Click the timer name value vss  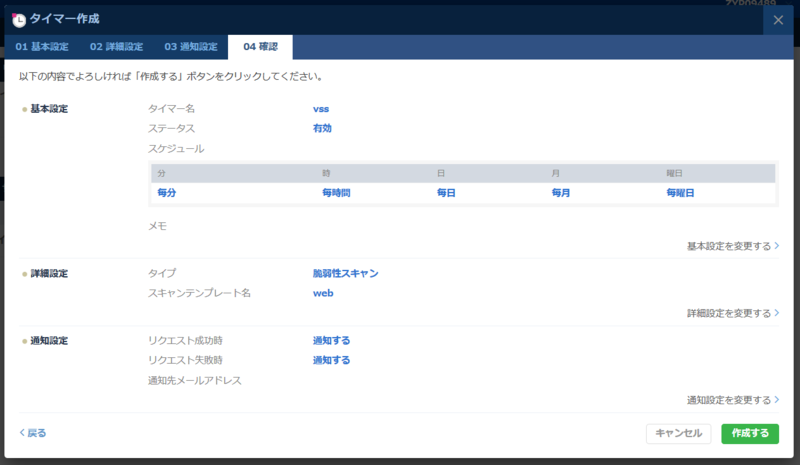click(x=321, y=109)
